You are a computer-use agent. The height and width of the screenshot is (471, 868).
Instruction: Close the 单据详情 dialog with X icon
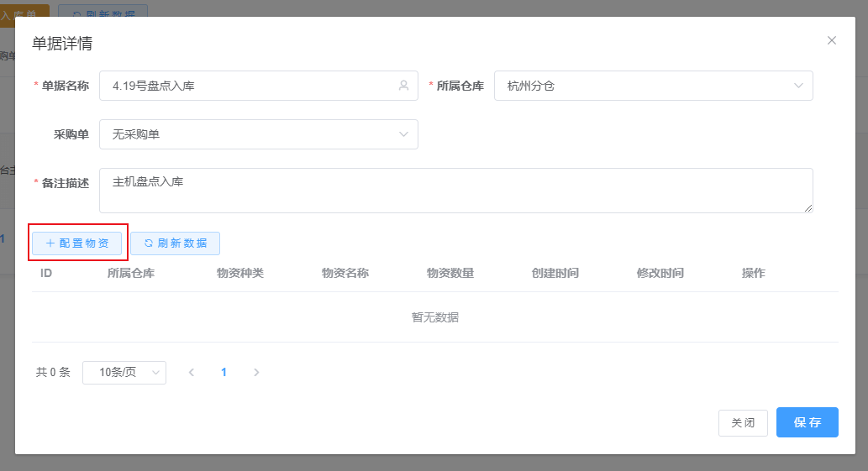831,40
